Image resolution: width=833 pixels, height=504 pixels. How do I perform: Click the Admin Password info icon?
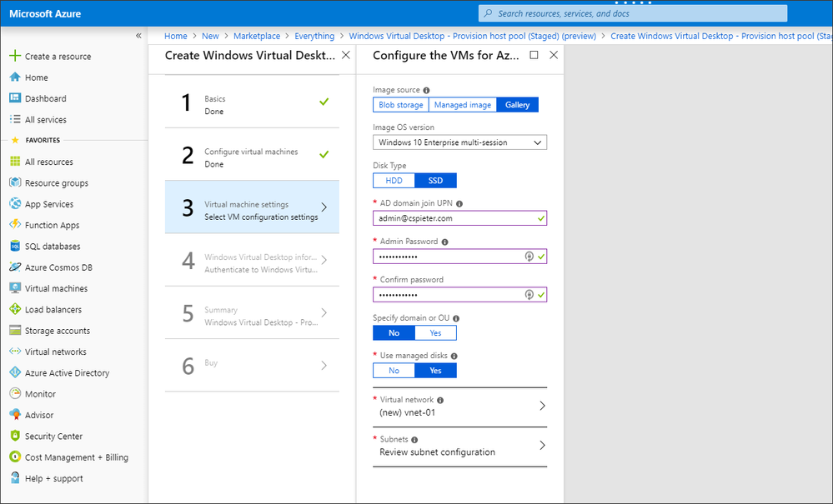point(444,242)
